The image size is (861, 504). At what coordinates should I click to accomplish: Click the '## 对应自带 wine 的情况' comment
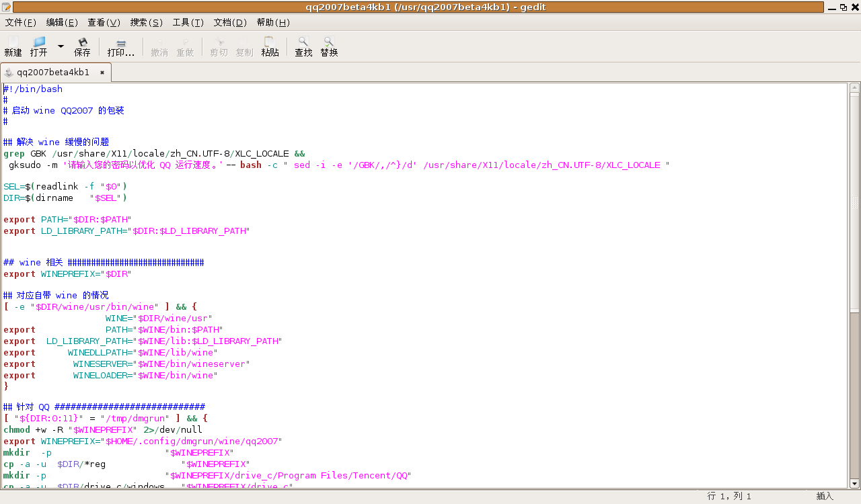(56, 295)
